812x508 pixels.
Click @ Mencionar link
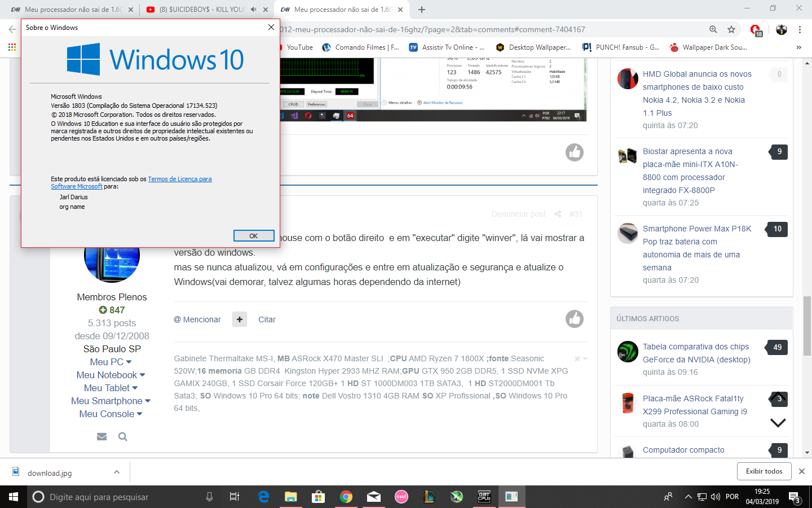click(197, 319)
